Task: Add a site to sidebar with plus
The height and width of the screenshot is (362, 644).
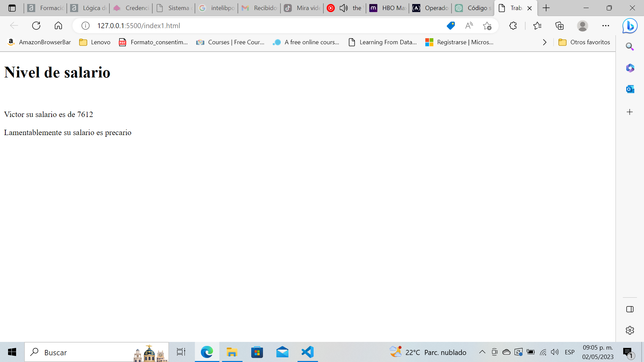Action: [630, 112]
